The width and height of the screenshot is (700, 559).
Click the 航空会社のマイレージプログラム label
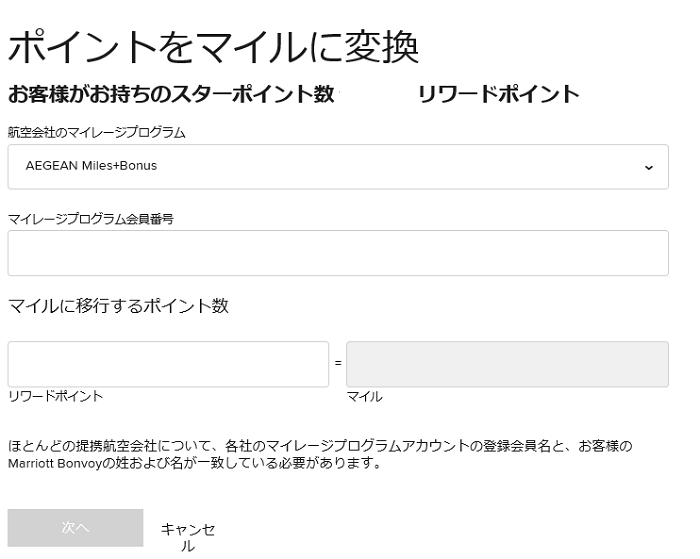(96, 133)
